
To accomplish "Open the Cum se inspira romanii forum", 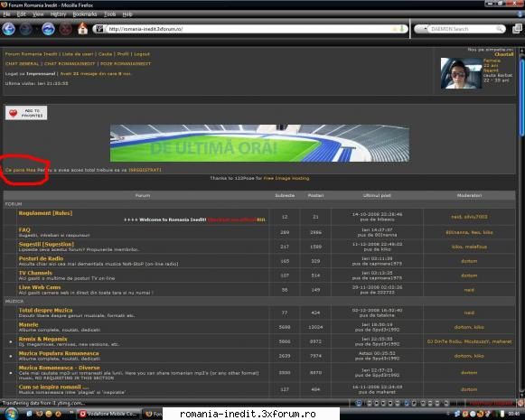I will click(54, 387).
